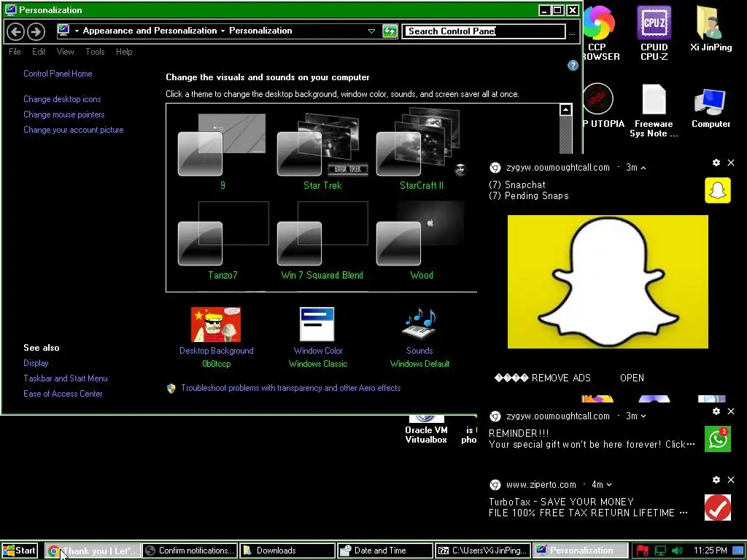Collapse the Snapchat notification chevron
The height and width of the screenshot is (560, 747).
tap(643, 168)
